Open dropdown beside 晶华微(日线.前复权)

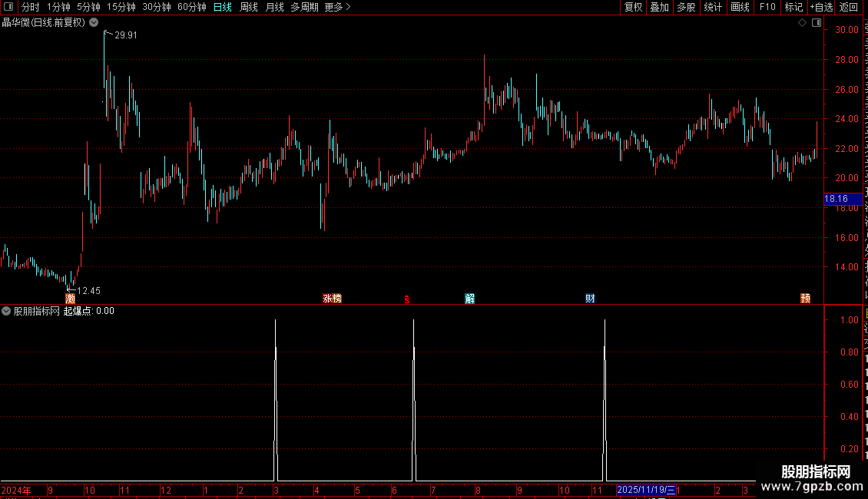click(94, 23)
